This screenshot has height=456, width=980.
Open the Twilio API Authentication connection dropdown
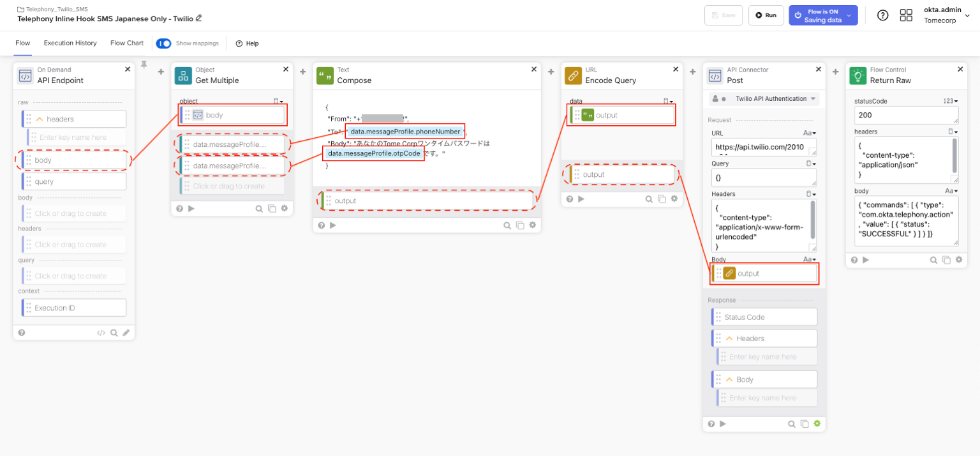point(813,99)
